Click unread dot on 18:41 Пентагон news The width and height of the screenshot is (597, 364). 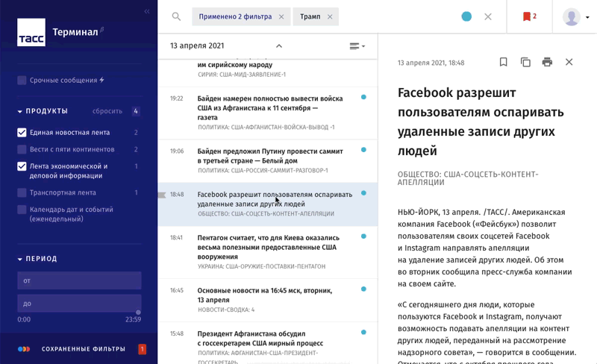tap(363, 236)
